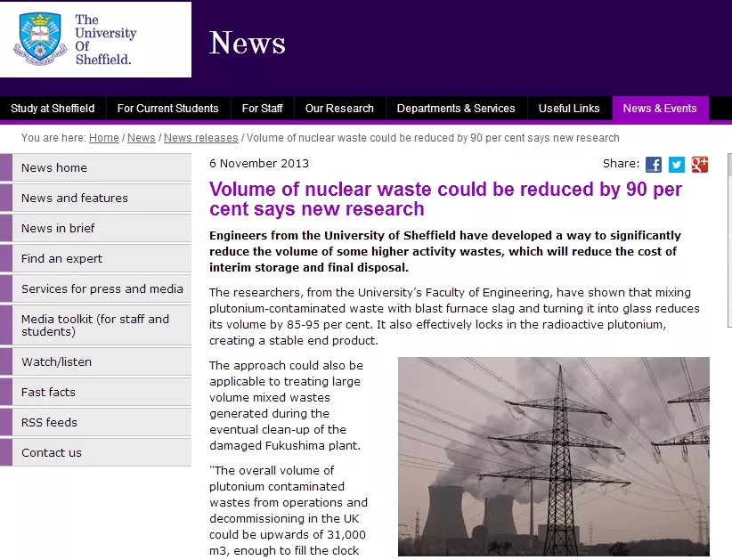Open the Fast facts page
The height and width of the screenshot is (560, 732).
tap(95, 392)
